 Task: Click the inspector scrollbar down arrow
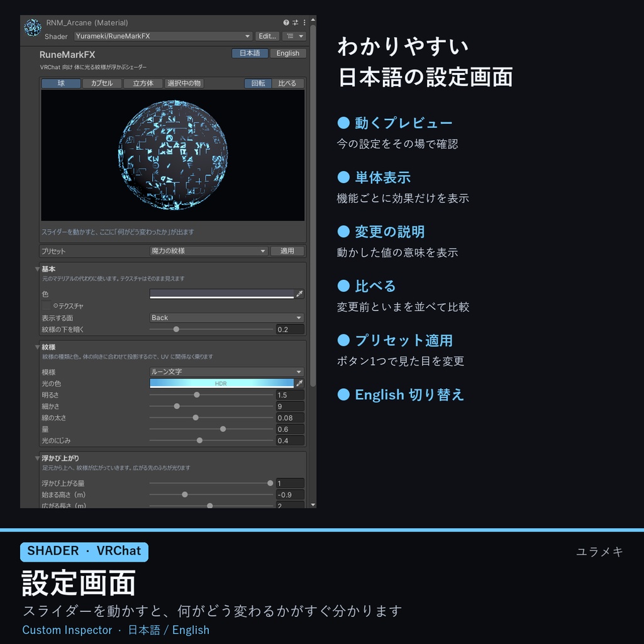tap(313, 505)
